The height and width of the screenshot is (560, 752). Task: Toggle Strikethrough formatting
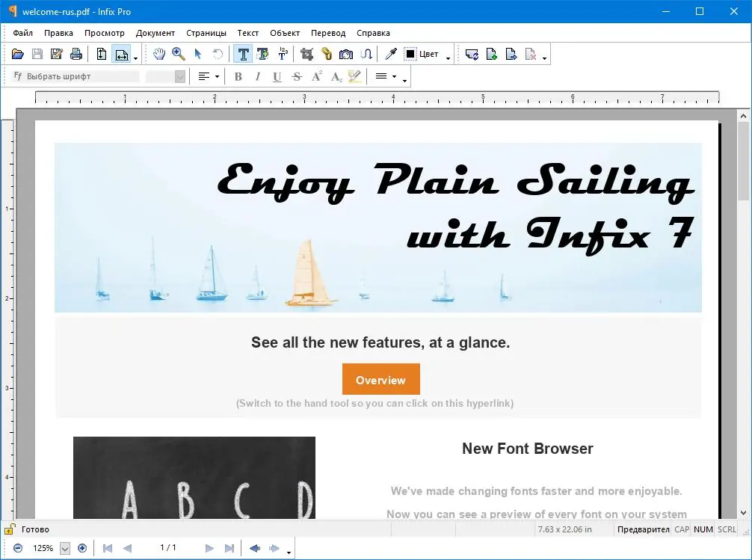pos(297,76)
